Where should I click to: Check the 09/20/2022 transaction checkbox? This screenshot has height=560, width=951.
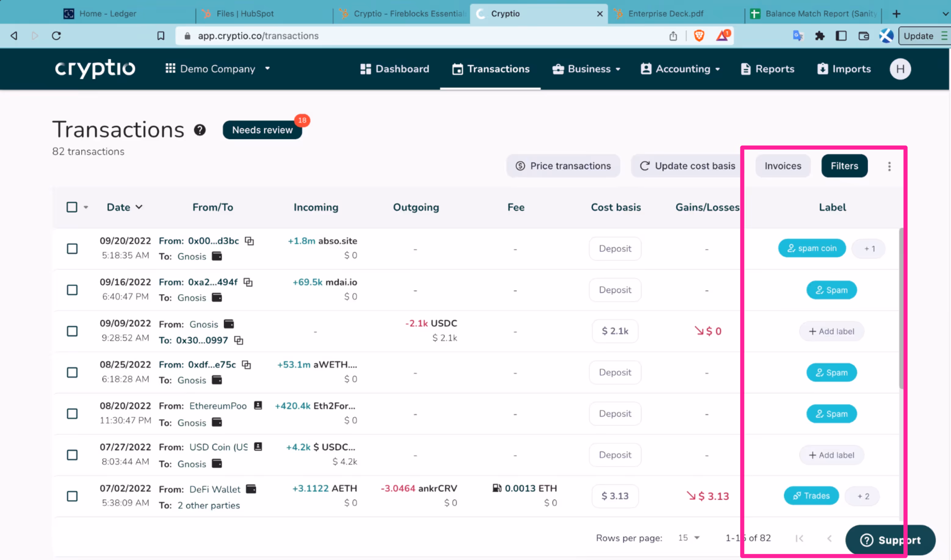[72, 249]
